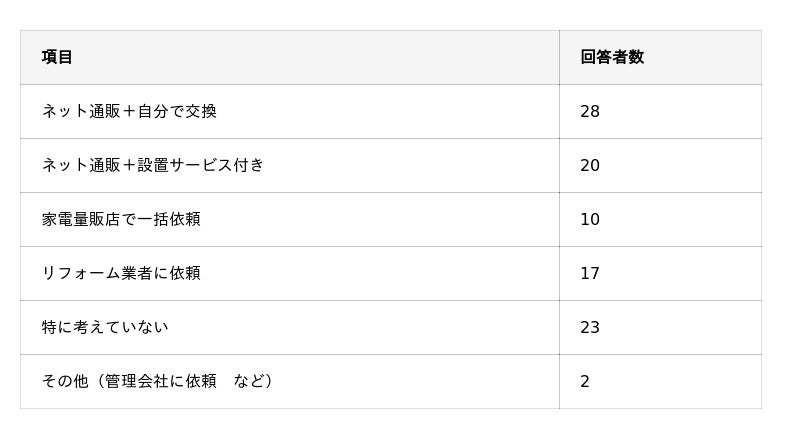Select the count for ネット通販＋設置サービス付き
This screenshot has width=800, height=439.
(x=590, y=165)
